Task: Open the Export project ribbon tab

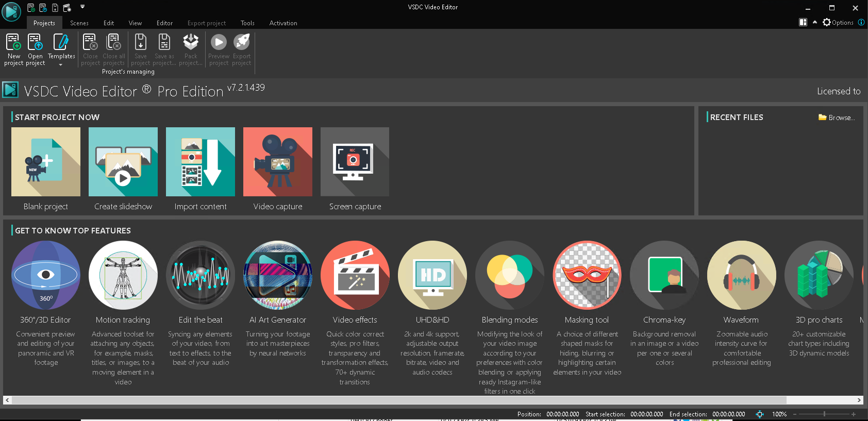Action: (207, 23)
